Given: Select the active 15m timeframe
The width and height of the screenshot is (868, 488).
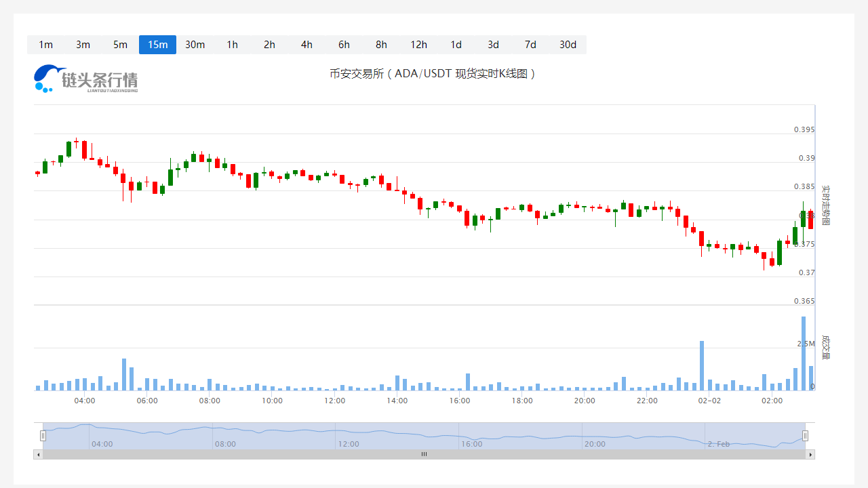Looking at the screenshot, I should click(x=157, y=45).
